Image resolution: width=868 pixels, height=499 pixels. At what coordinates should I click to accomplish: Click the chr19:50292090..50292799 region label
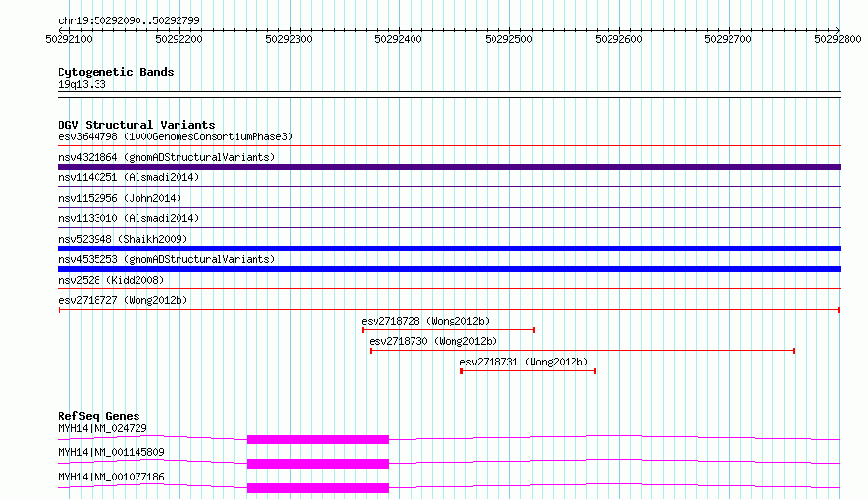pyautogui.click(x=129, y=20)
